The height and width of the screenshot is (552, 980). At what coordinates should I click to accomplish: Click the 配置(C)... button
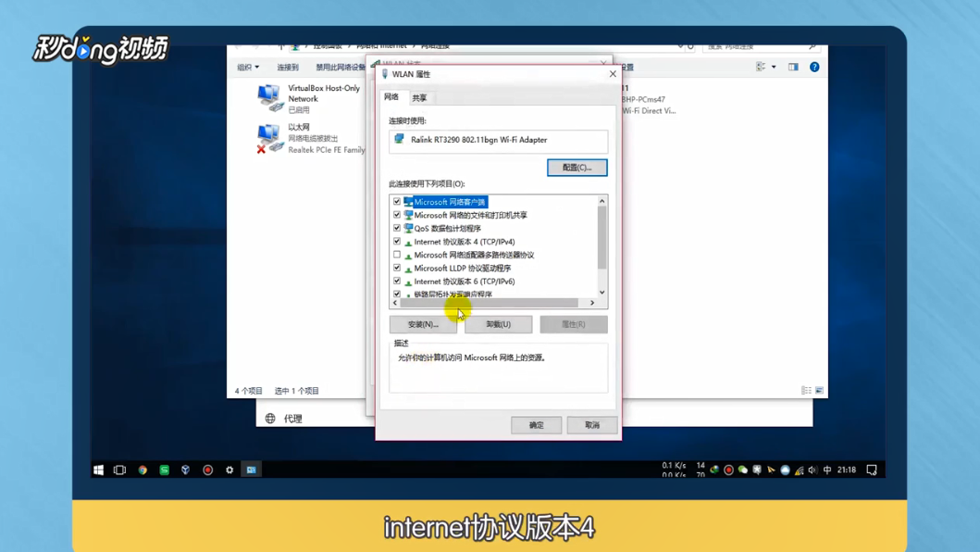click(x=577, y=168)
